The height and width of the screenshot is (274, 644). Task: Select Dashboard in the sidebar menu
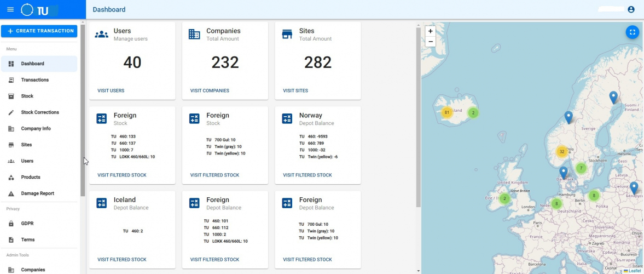[39, 64]
